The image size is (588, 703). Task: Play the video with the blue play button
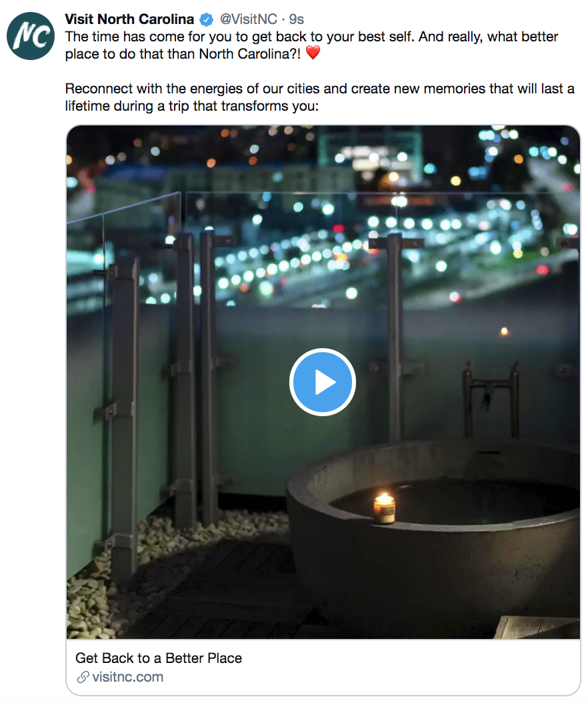coord(323,382)
